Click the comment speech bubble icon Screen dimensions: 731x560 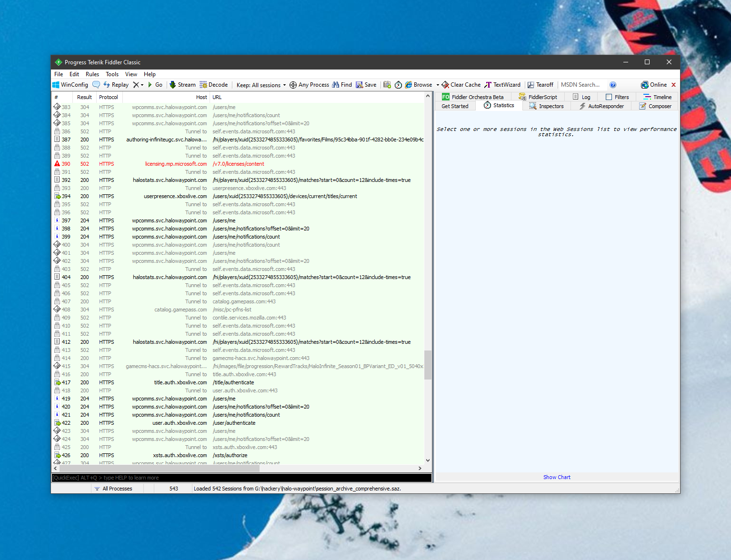[96, 85]
